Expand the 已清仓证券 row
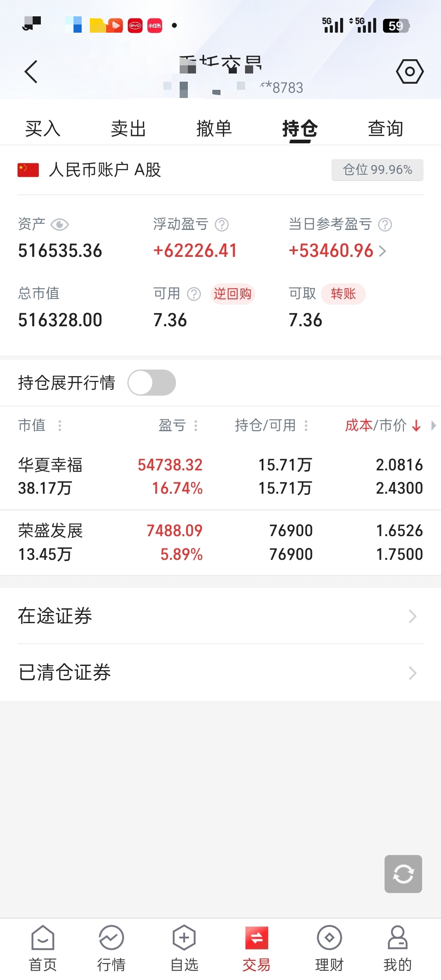 click(220, 673)
